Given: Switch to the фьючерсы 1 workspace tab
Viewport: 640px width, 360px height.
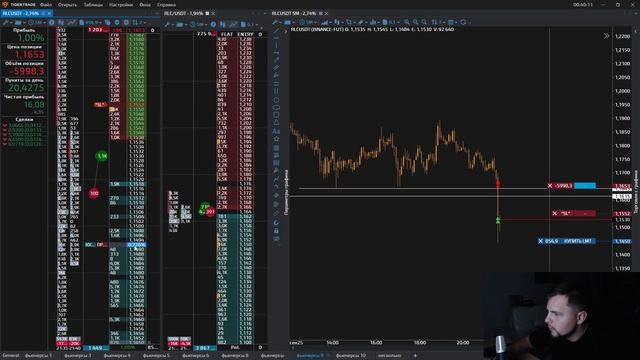Looking at the screenshot, I should [38, 356].
